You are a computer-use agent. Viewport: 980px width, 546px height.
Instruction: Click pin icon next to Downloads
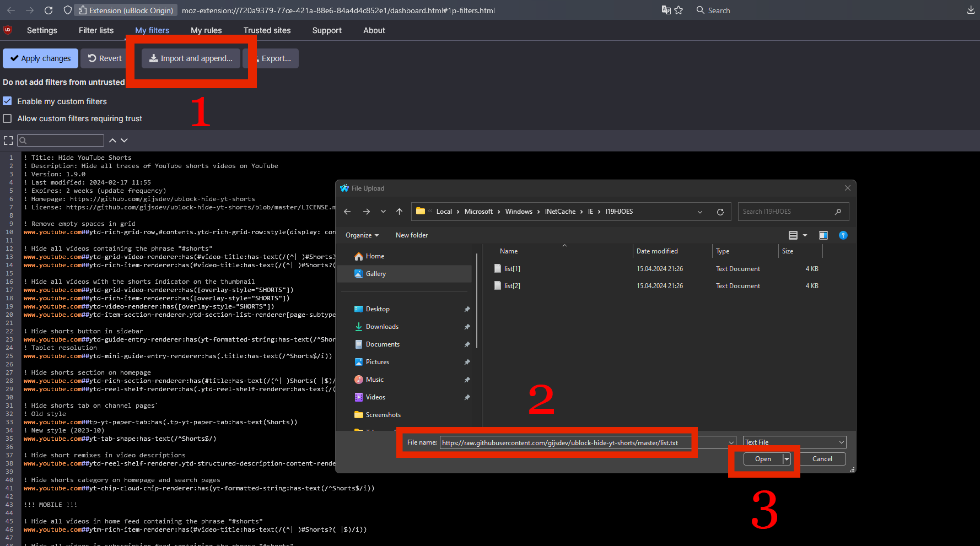[467, 327]
